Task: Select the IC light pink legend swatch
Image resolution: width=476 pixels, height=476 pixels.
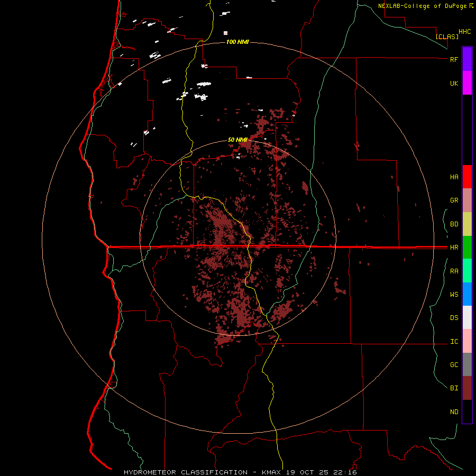Action: point(467,341)
